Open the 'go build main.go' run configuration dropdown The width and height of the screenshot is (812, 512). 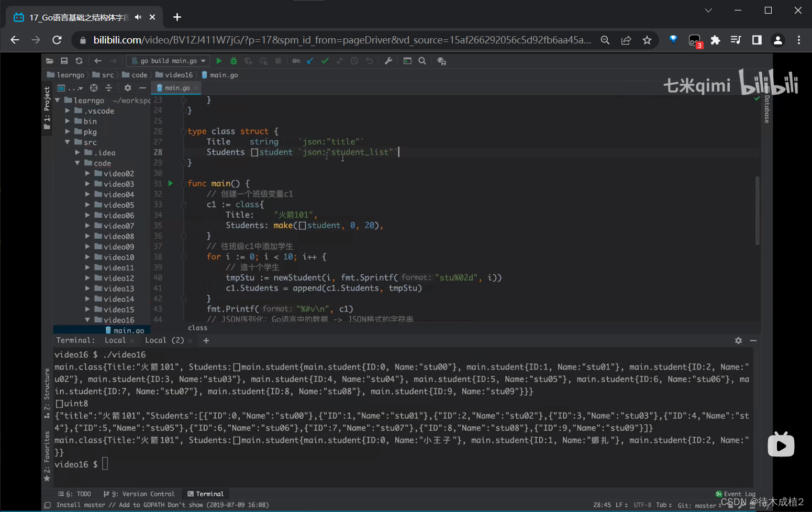[168, 61]
